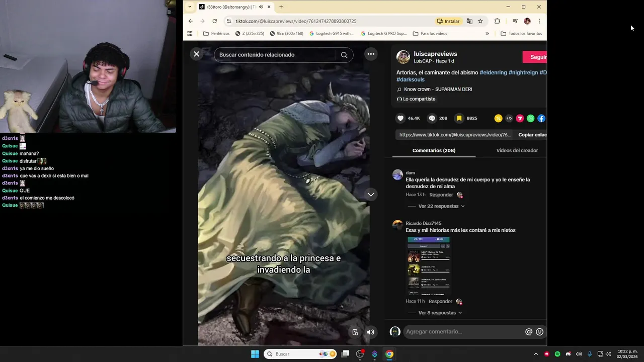Open comments via the speech bubble icon
Viewport: 644px width, 362px height.
pyautogui.click(x=432, y=118)
